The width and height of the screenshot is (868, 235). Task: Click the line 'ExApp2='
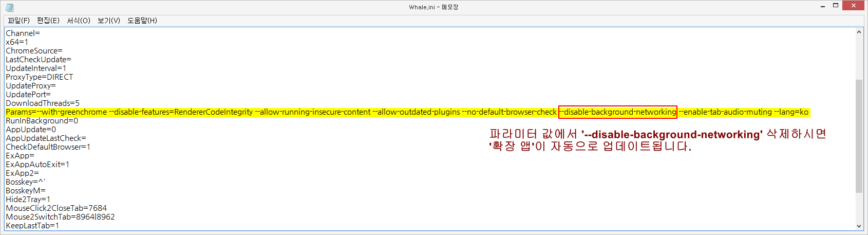23,173
